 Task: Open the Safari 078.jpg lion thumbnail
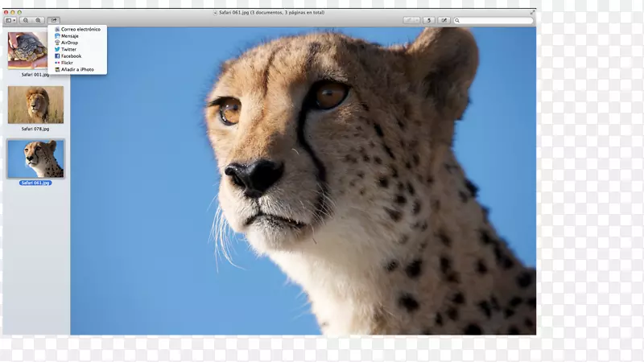pos(35,105)
